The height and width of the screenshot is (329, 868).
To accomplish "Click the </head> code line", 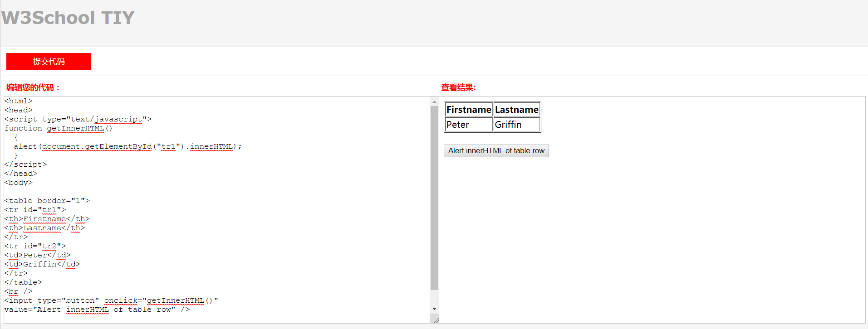I will pyautogui.click(x=21, y=174).
